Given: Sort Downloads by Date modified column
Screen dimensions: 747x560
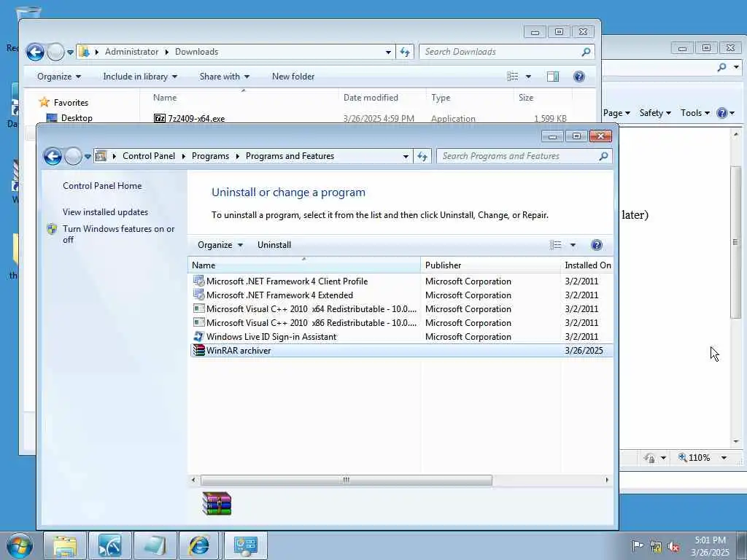Looking at the screenshot, I should pos(382,98).
